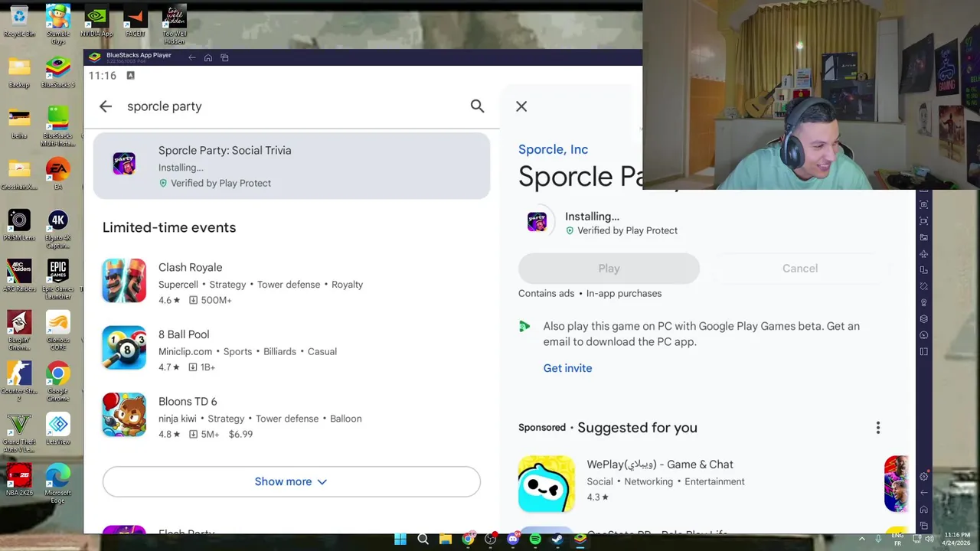This screenshot has height=551, width=980.
Task: Open BlueStacks Multi-Instance desktop shortcut
Action: (x=58, y=126)
